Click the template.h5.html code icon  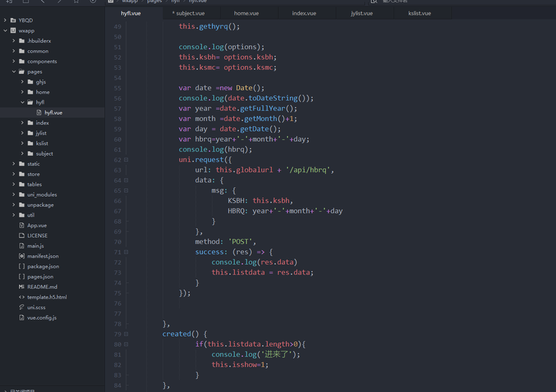pyautogui.click(x=22, y=297)
